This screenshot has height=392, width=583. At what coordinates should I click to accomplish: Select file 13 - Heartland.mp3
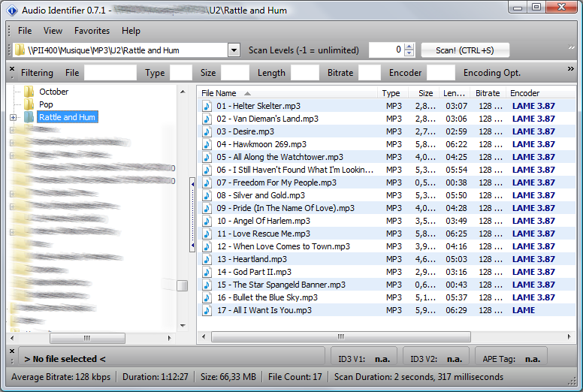click(x=387, y=259)
